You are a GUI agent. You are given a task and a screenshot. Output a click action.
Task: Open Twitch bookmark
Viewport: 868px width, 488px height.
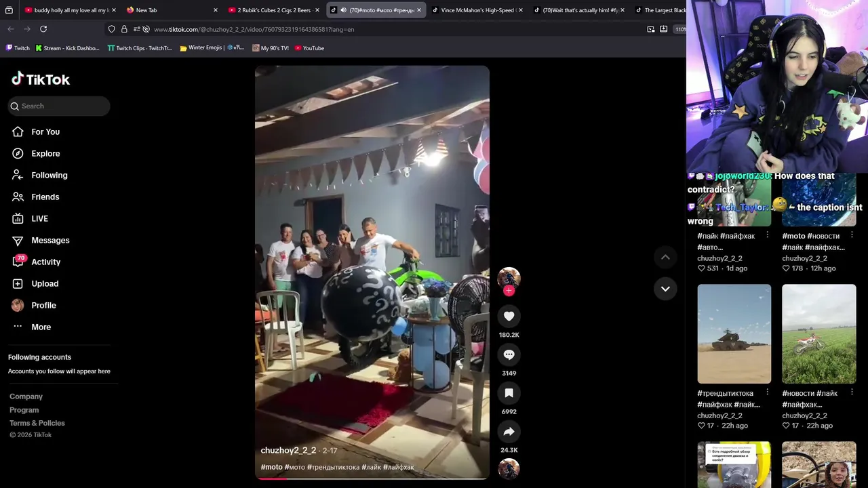(x=18, y=48)
